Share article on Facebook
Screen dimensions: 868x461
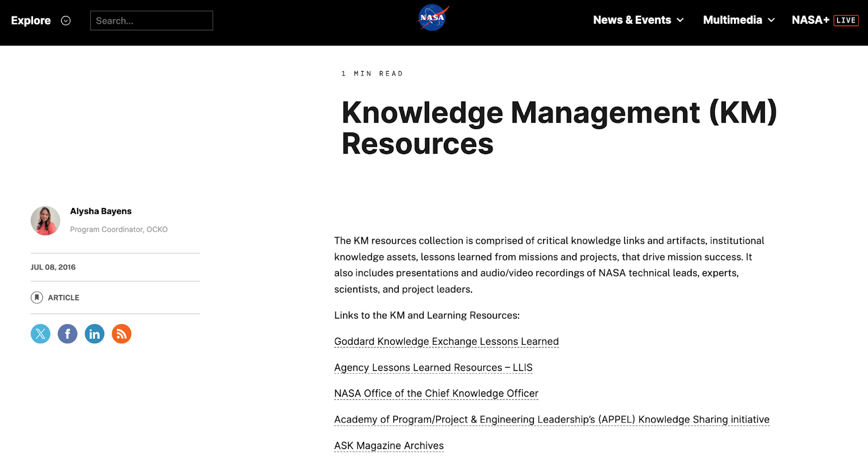pyautogui.click(x=68, y=334)
